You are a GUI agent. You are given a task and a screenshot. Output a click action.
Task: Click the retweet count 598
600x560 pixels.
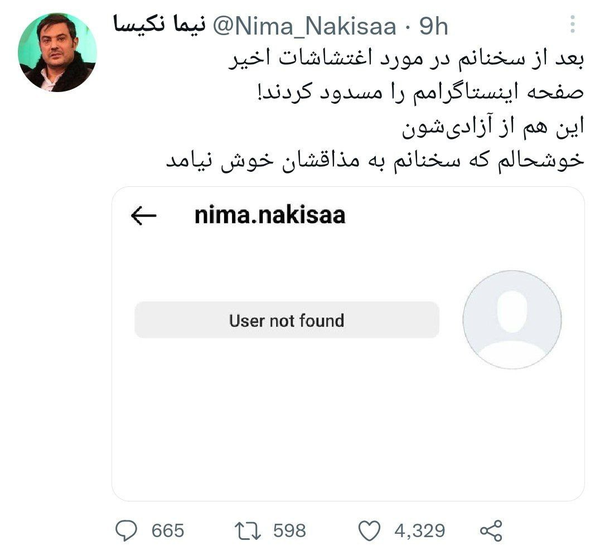(289, 530)
